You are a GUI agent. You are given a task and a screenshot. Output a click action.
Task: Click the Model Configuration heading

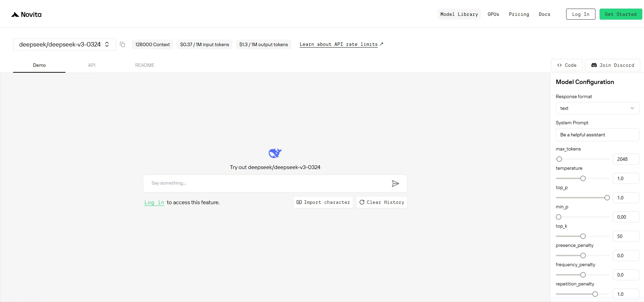[585, 82]
